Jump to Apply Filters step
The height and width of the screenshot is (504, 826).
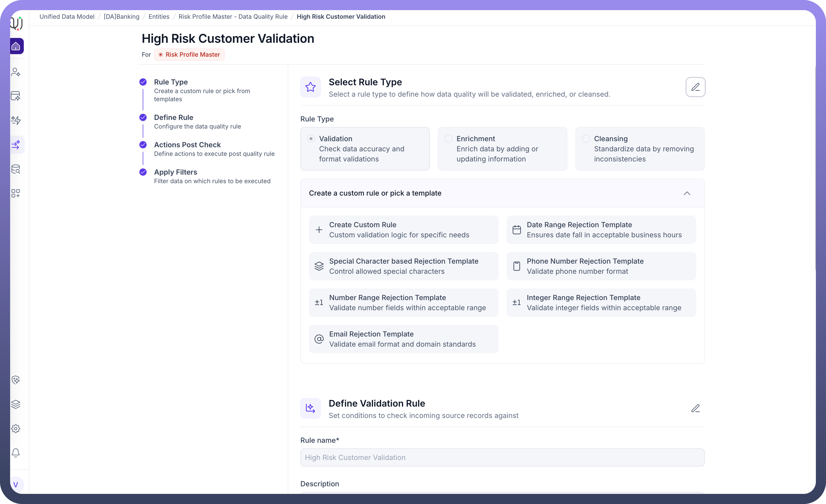[x=175, y=172]
